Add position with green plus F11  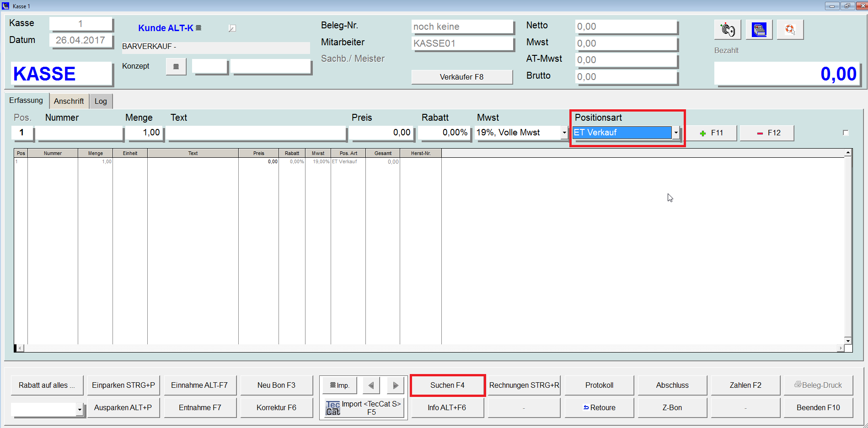(712, 133)
